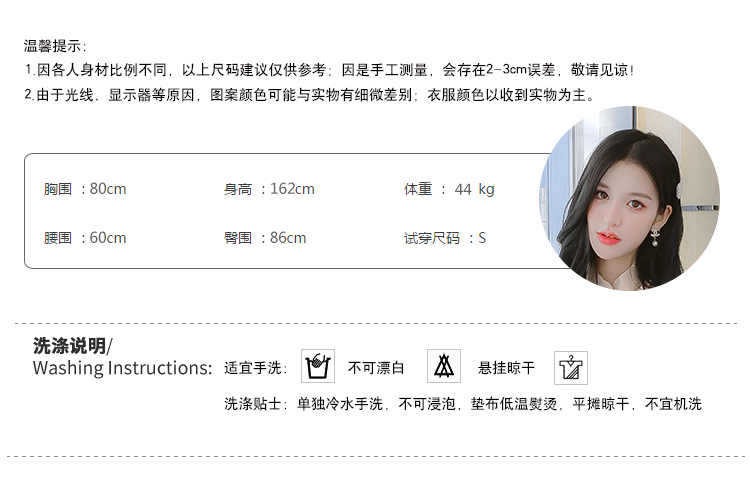Click the 身高 162cm measurement
Viewport: 750px width, 479px height.
pos(269,189)
